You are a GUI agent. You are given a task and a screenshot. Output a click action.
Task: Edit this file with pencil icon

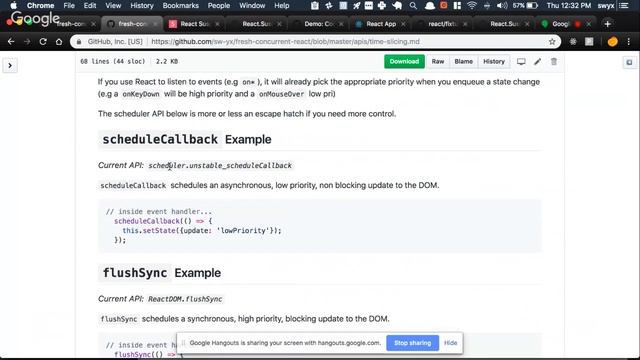538,62
